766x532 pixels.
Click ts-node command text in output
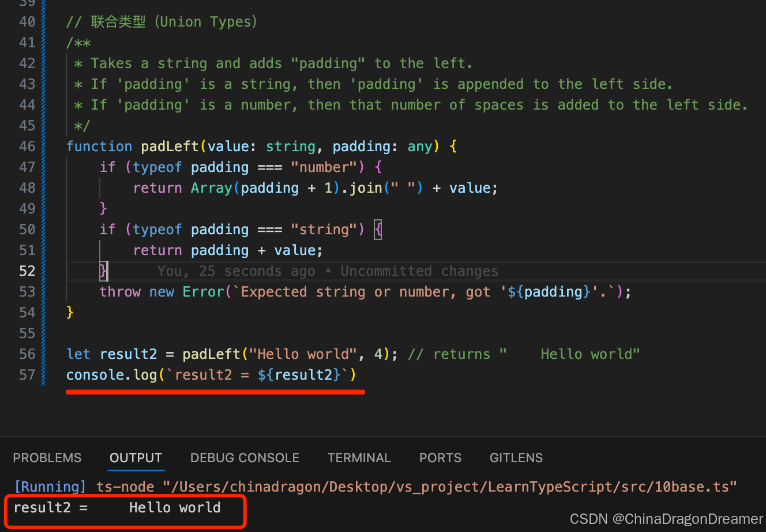click(125, 486)
